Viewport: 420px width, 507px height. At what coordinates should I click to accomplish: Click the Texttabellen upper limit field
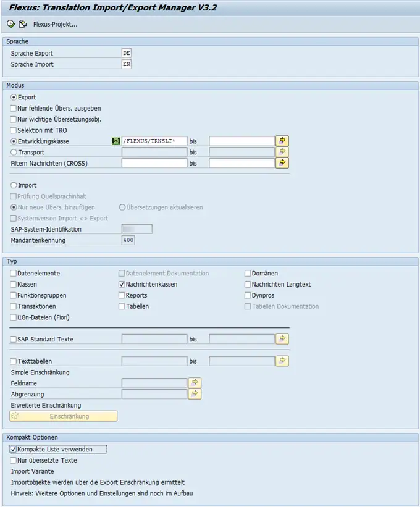(x=242, y=361)
